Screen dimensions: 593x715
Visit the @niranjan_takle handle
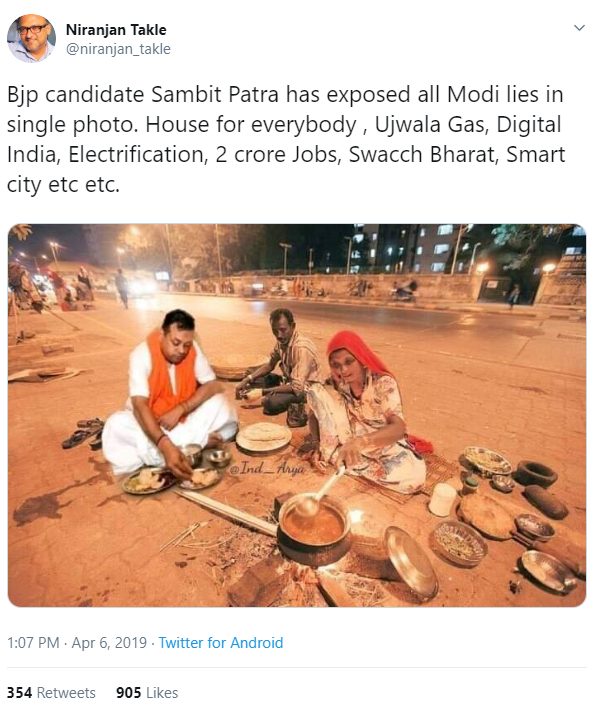coord(118,49)
